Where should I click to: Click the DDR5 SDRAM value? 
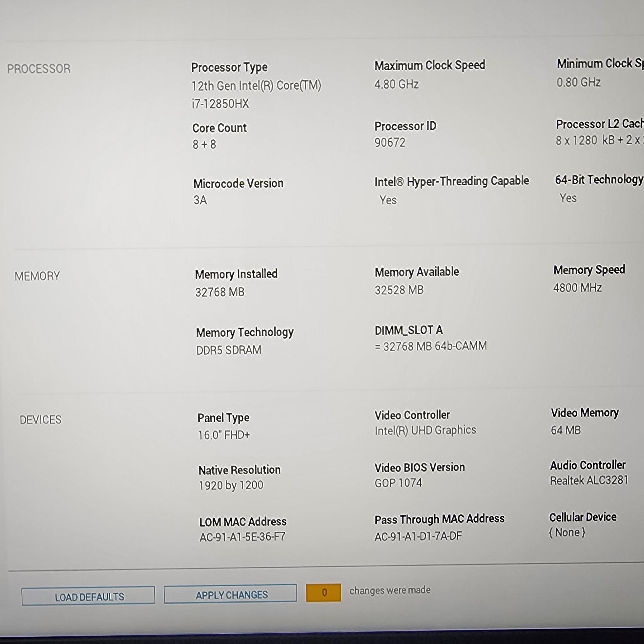(229, 350)
